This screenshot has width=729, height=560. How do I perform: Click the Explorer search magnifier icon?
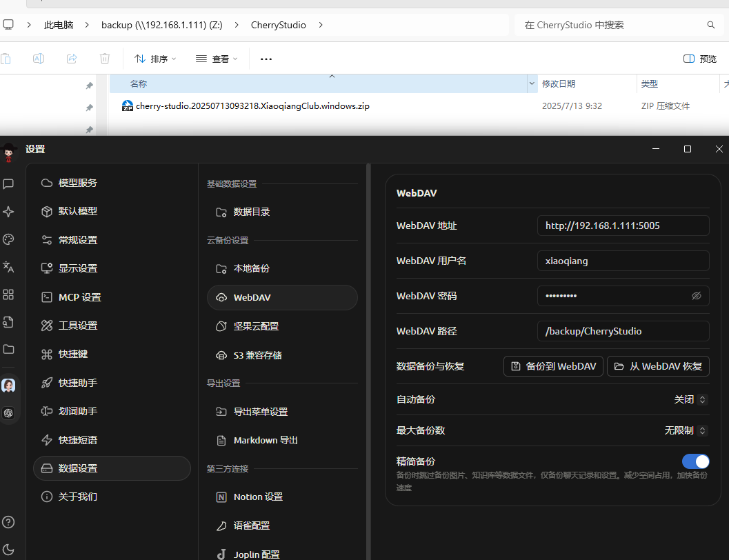711,25
